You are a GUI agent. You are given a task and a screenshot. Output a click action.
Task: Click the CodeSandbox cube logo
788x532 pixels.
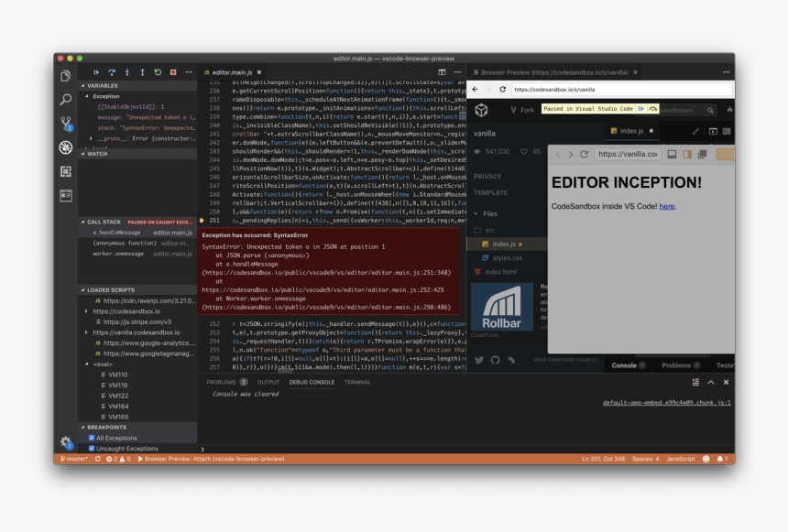pos(481,110)
